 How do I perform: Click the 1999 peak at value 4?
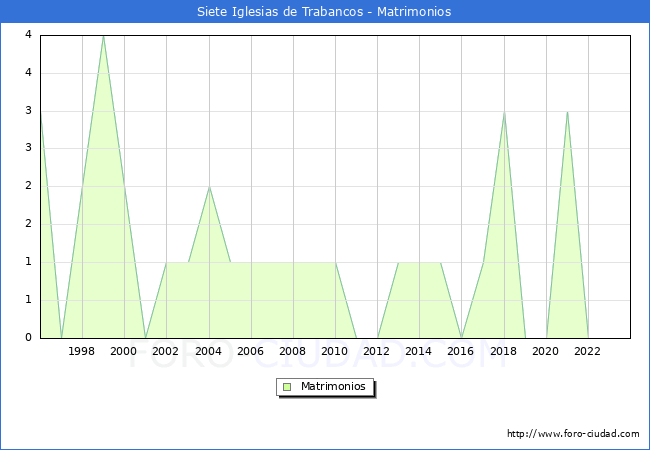(103, 36)
